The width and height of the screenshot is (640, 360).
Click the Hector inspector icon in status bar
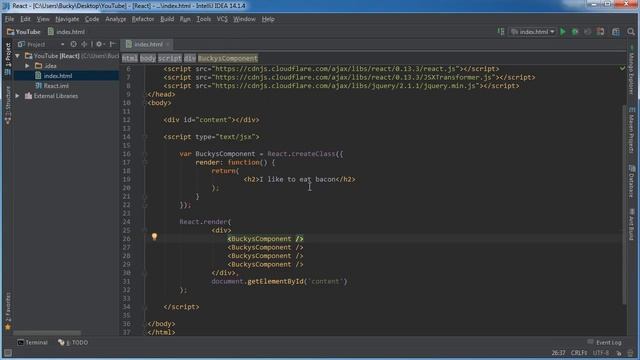coord(631,353)
